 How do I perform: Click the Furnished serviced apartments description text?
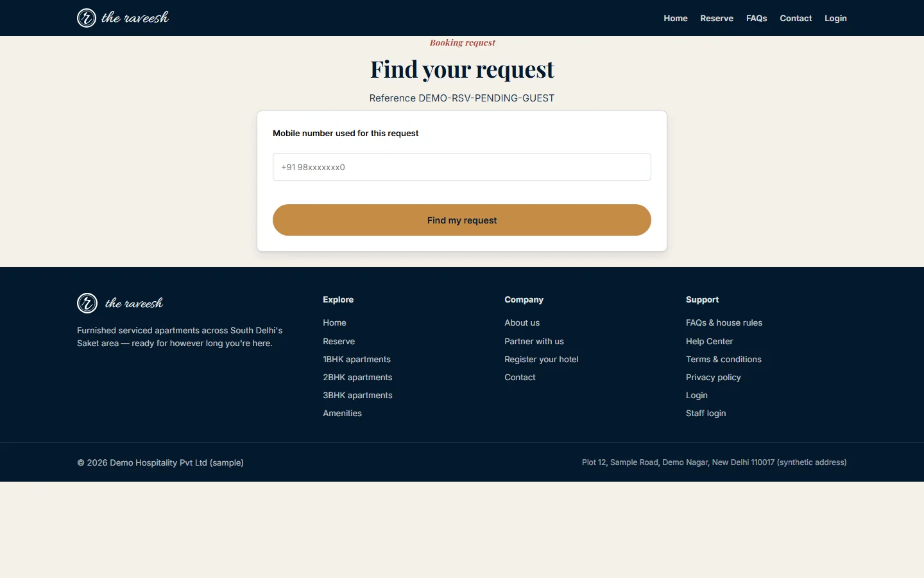tap(180, 337)
